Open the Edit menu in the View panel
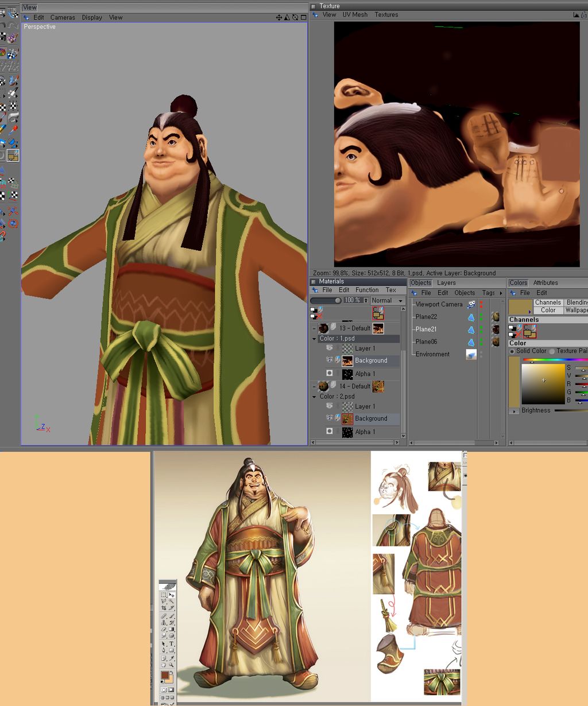The height and width of the screenshot is (706, 588). [38, 17]
